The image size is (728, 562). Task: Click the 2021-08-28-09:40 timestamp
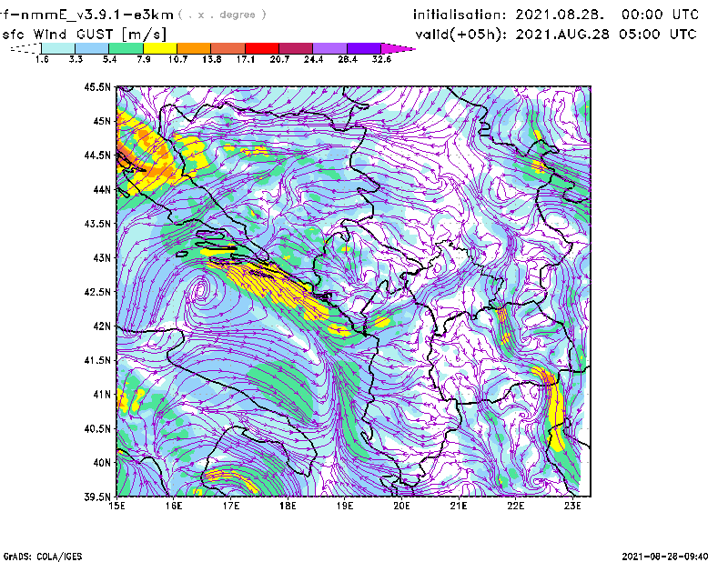coord(665,557)
